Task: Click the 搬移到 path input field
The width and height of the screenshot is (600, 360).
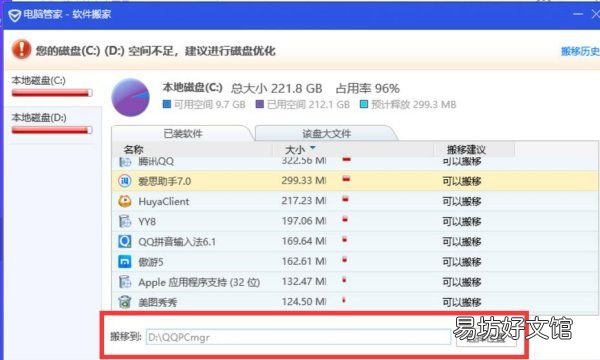Action: pos(298,337)
